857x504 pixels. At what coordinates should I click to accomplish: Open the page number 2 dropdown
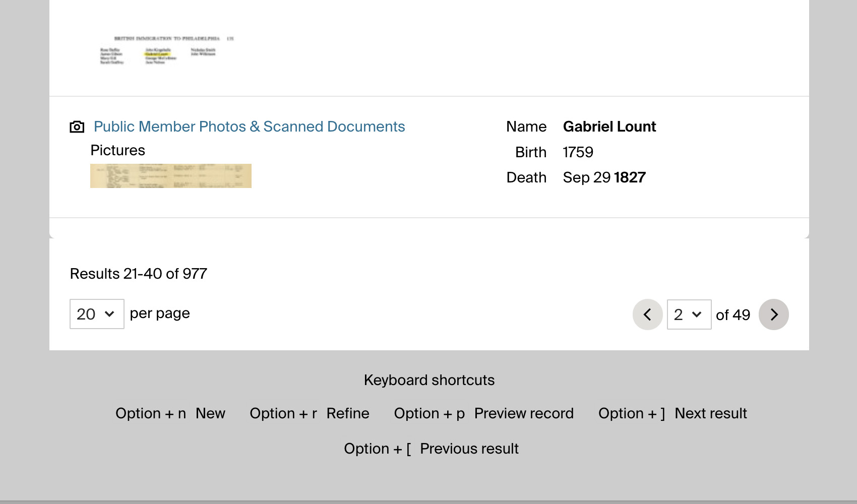pyautogui.click(x=689, y=314)
